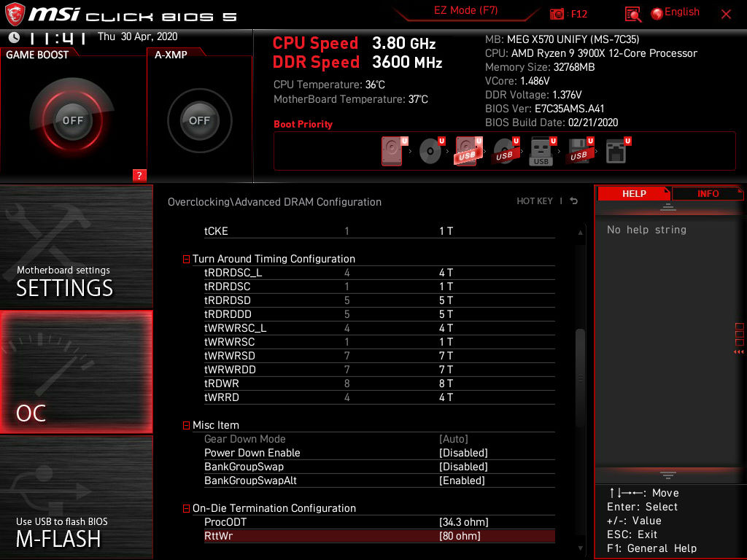Screen dimensions: 747x560
Task: Open the BIOS search magnifier icon
Action: tap(632, 15)
